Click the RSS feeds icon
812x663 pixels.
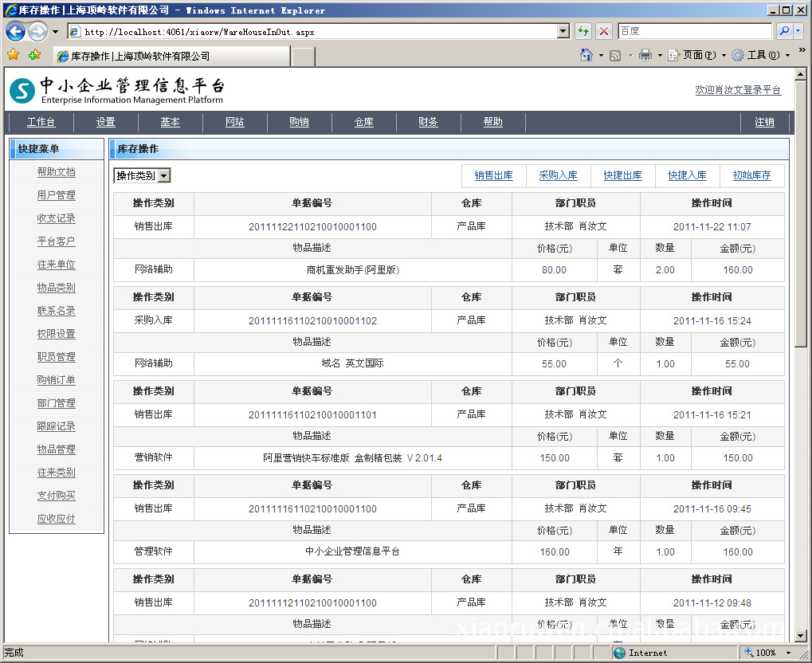coord(615,55)
